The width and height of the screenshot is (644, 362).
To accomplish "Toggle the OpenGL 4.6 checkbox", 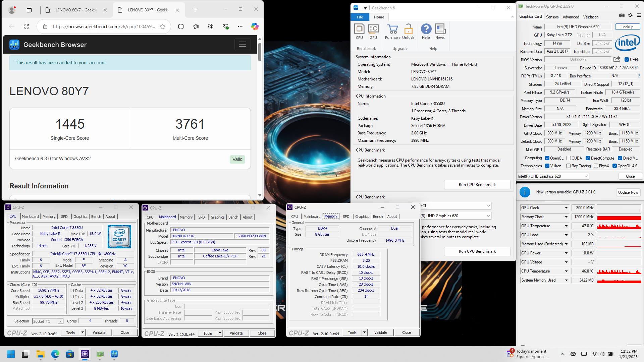I will coord(614,166).
